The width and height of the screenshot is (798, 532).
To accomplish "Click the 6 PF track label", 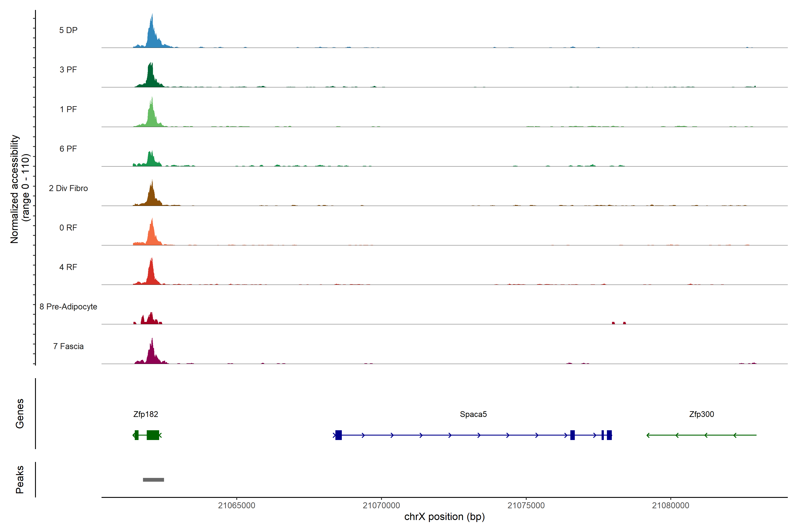I will (x=68, y=149).
